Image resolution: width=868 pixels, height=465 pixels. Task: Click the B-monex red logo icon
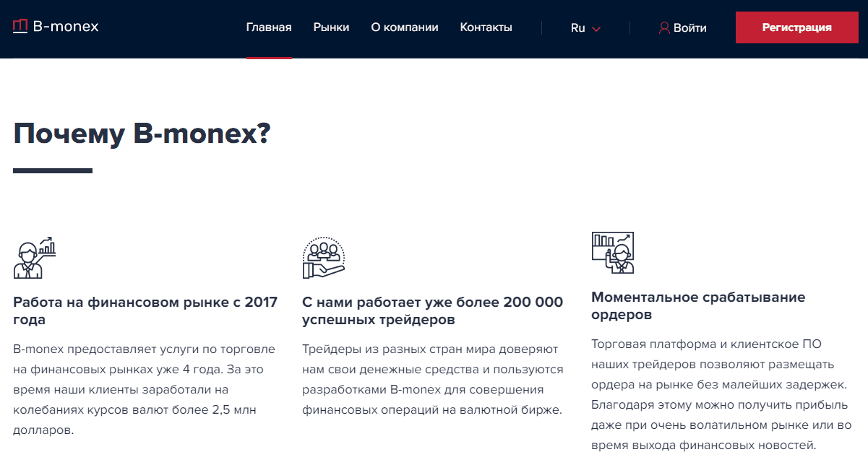point(20,27)
